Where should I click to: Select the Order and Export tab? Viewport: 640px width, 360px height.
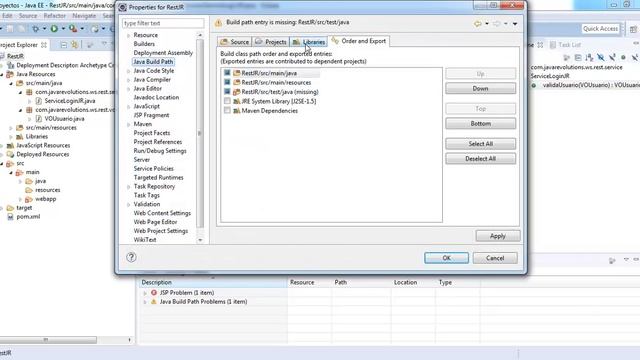pyautogui.click(x=359, y=41)
